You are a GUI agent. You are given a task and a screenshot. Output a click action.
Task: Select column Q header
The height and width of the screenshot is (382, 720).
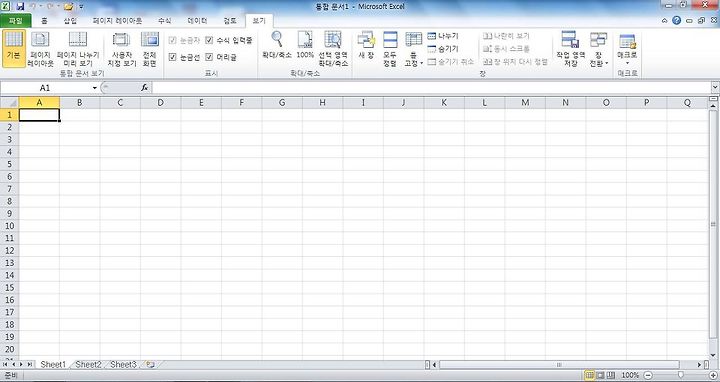coord(687,102)
